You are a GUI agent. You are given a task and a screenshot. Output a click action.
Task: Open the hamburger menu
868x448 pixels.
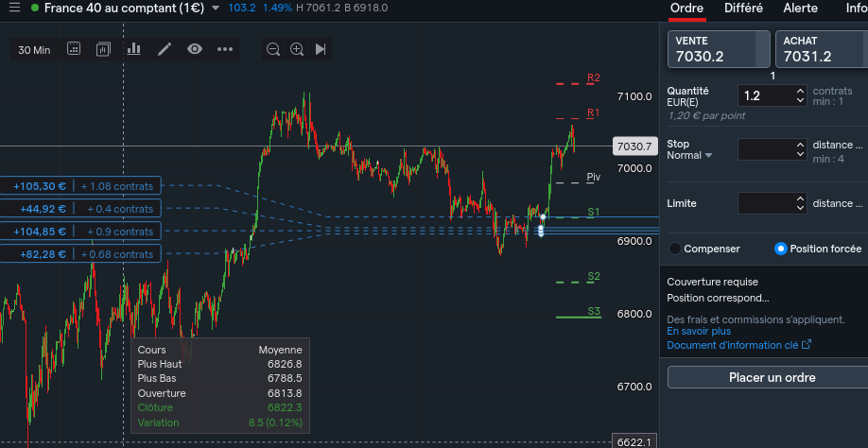15,8
